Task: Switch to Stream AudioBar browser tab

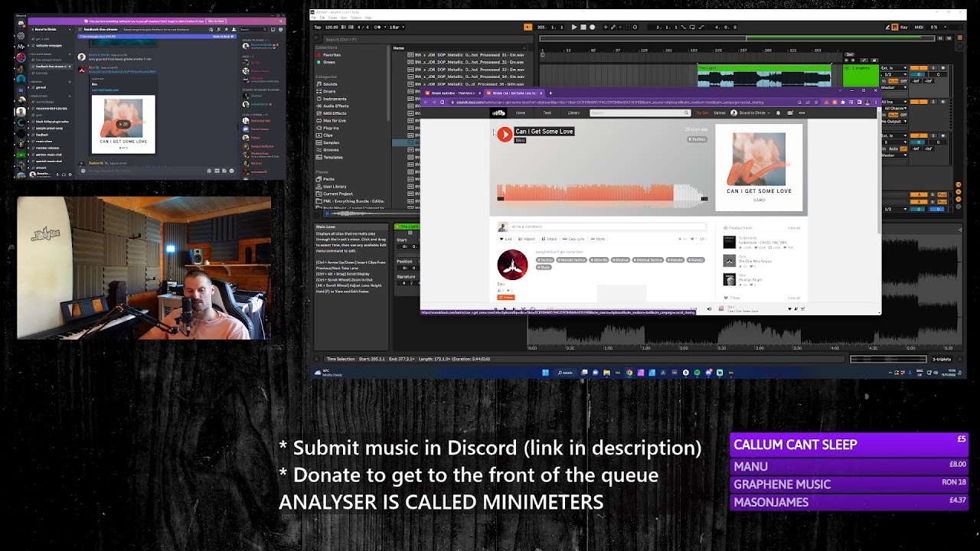Action: point(452,93)
